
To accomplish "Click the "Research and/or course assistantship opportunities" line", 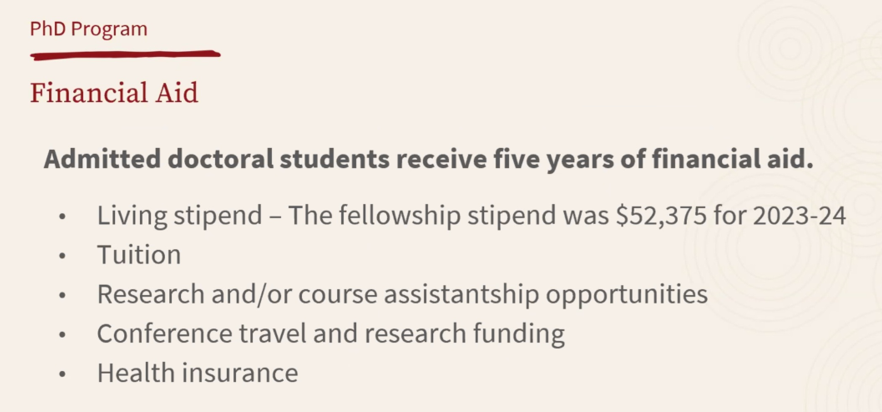I will click(x=402, y=295).
